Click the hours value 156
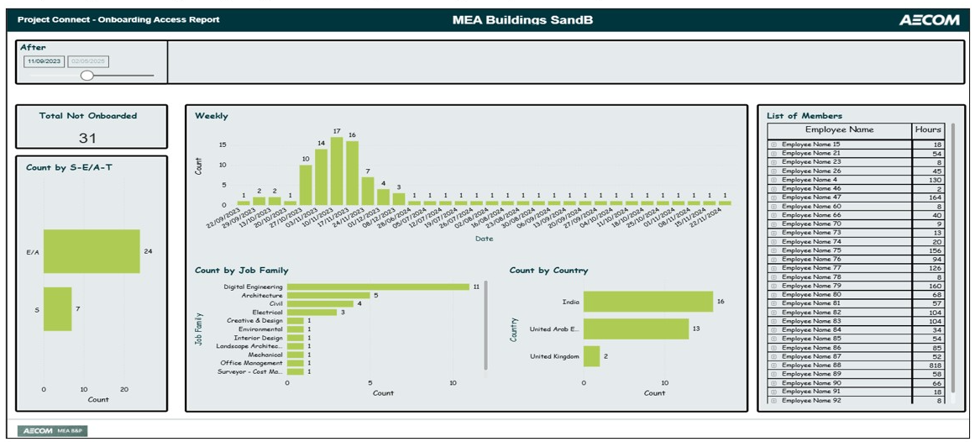The height and width of the screenshot is (442, 980). pos(935,250)
